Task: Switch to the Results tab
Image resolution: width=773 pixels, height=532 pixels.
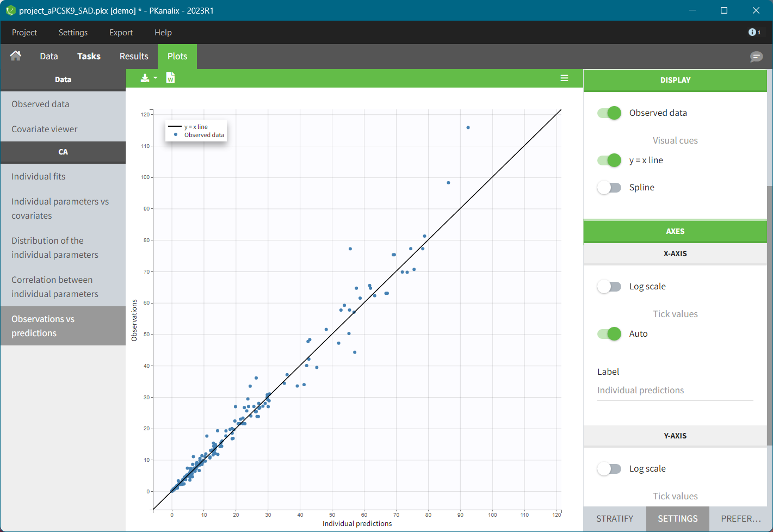Action: (134, 57)
